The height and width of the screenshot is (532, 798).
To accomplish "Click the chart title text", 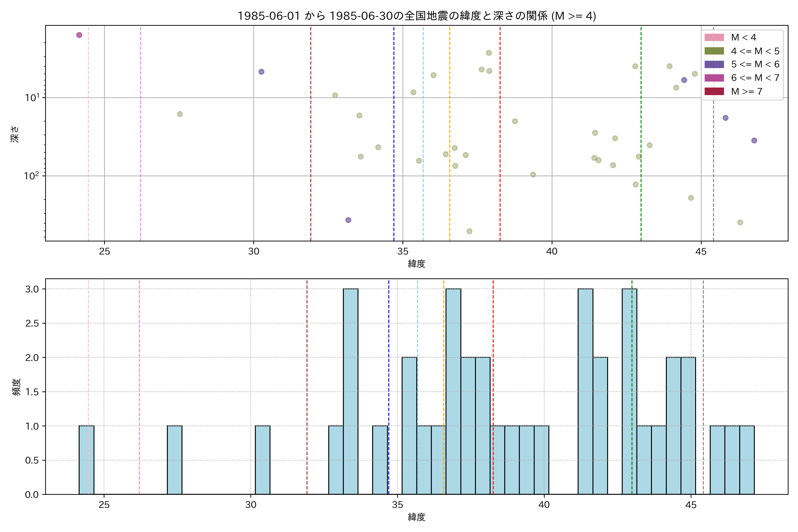I will tap(416, 16).
